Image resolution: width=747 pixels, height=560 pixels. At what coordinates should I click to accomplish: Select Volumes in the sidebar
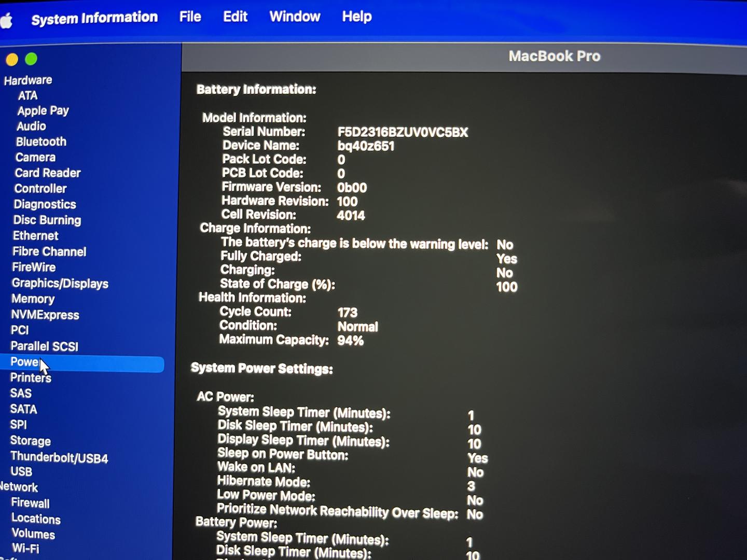click(33, 534)
